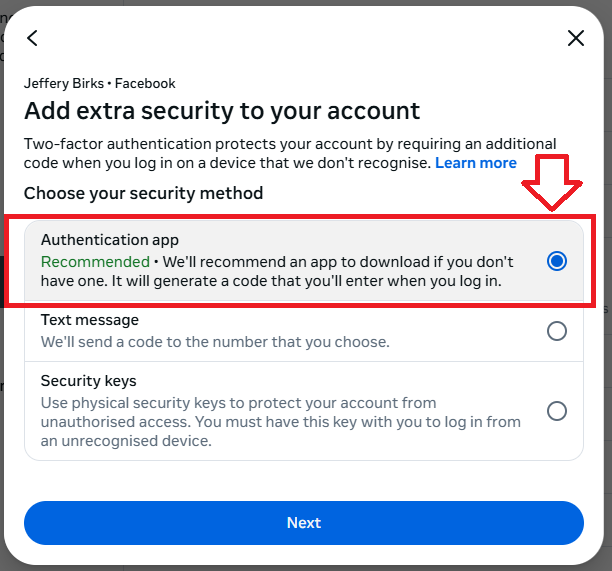This screenshot has width=612, height=571.
Task: Click the "Add extra security to your account" heading
Action: pyautogui.click(x=222, y=111)
